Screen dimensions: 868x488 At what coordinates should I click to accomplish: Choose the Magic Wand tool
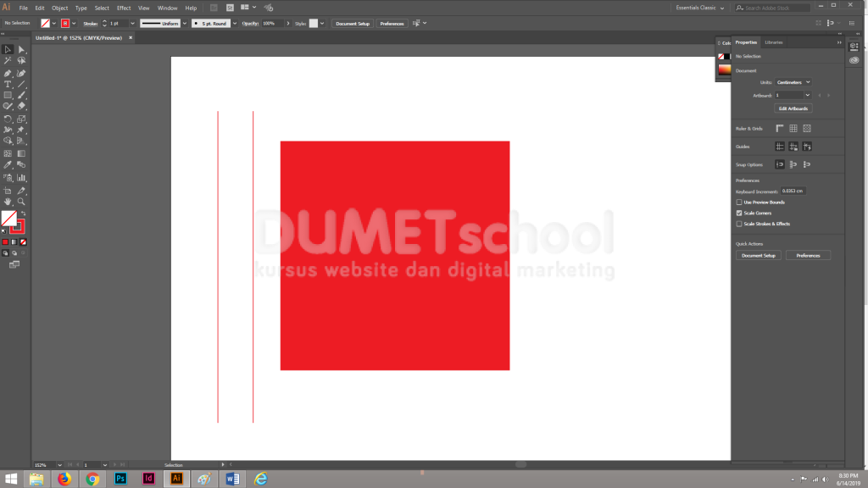tap(8, 61)
